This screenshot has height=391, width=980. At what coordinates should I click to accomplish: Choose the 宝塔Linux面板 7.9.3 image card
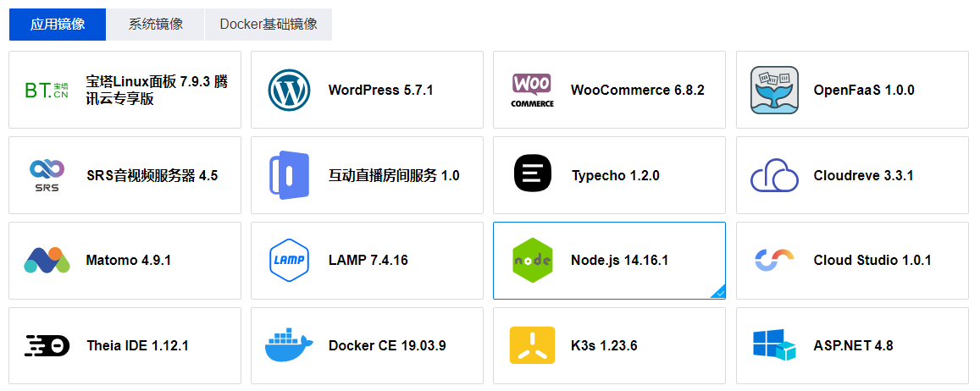tap(125, 90)
